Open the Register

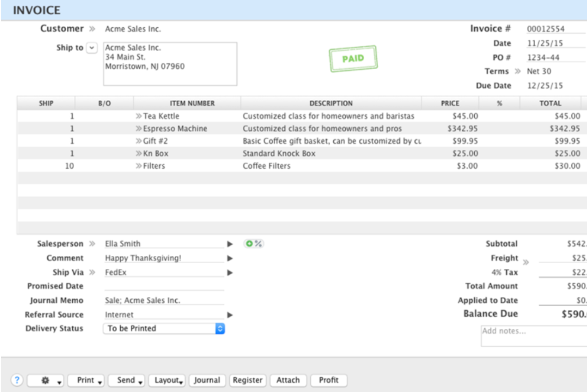(248, 380)
